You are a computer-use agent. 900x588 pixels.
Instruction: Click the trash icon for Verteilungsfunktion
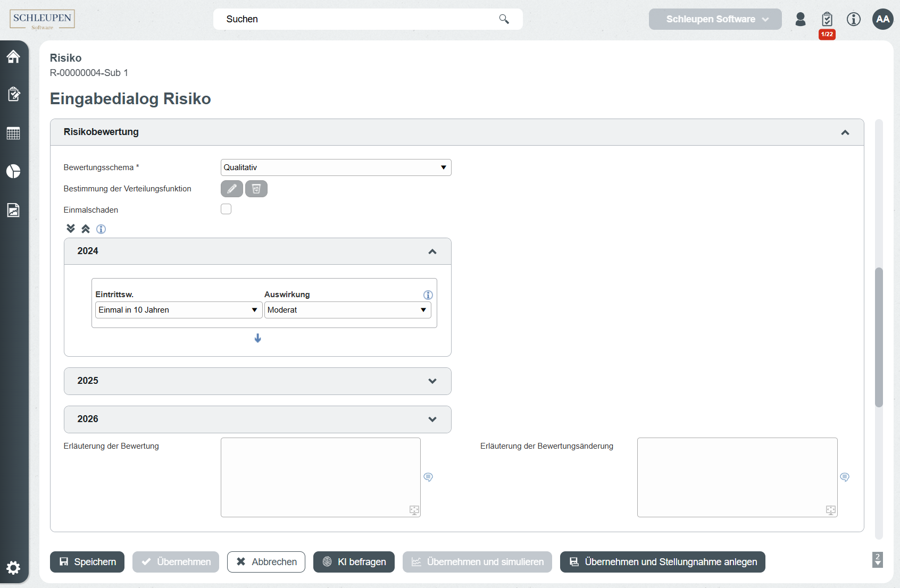256,189
